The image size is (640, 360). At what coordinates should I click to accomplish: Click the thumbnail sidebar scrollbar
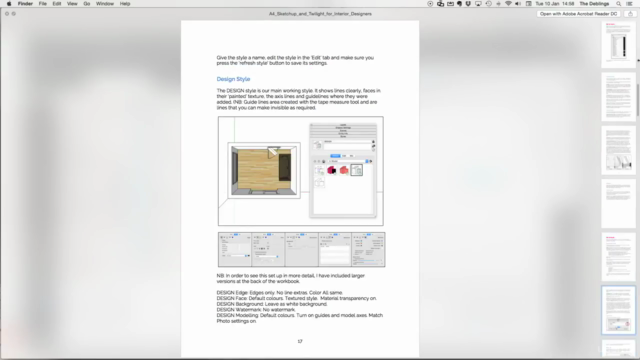(x=638, y=100)
